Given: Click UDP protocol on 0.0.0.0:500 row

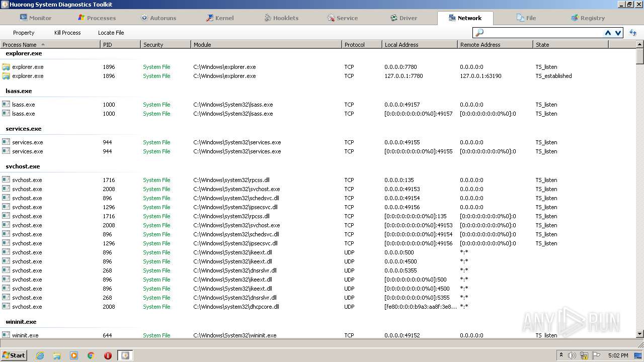Looking at the screenshot, I should point(349,252).
